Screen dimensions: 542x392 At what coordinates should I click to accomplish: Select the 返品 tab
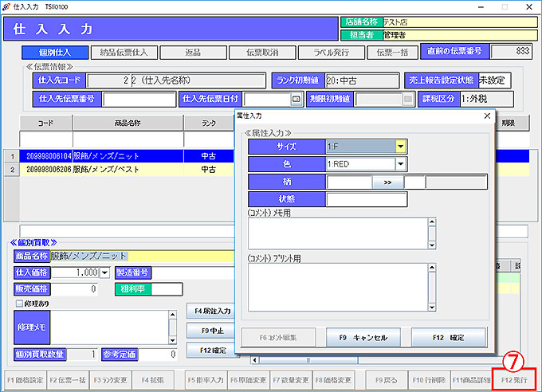point(192,53)
